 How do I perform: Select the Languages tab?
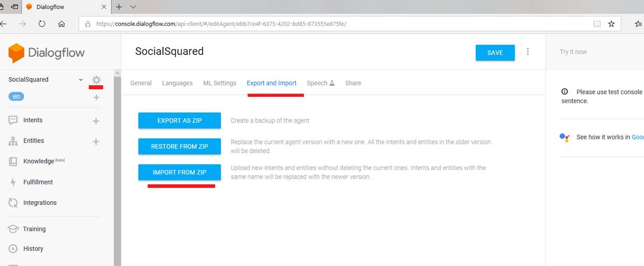click(x=177, y=83)
